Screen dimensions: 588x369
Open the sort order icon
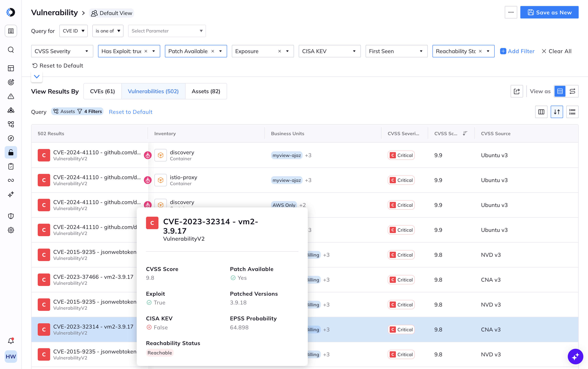557,112
